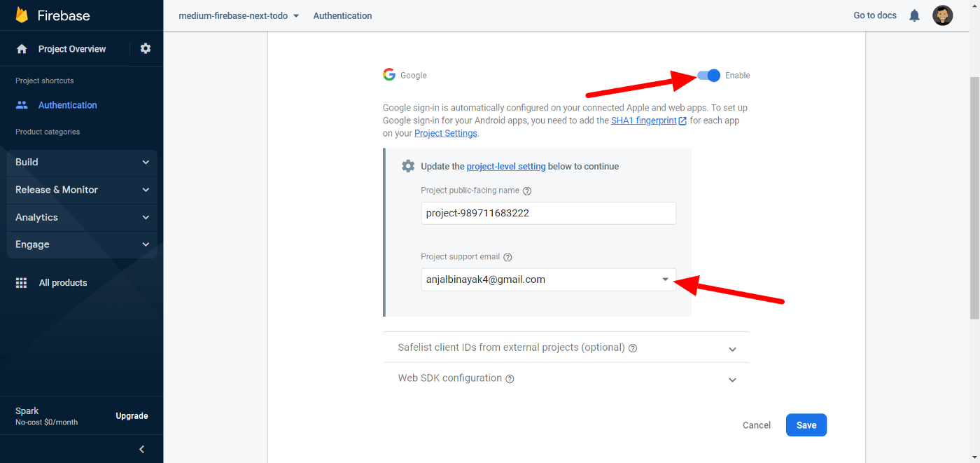The width and height of the screenshot is (980, 463).
Task: Click the Project Overview home icon
Action: click(22, 49)
